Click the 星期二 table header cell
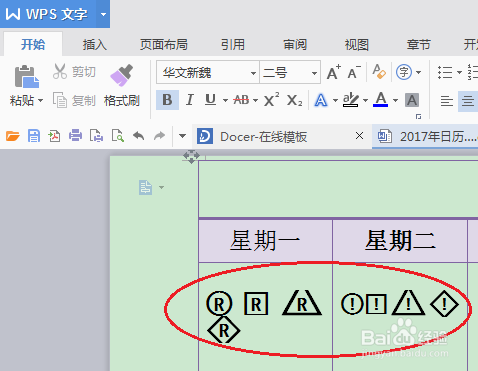 (400, 240)
